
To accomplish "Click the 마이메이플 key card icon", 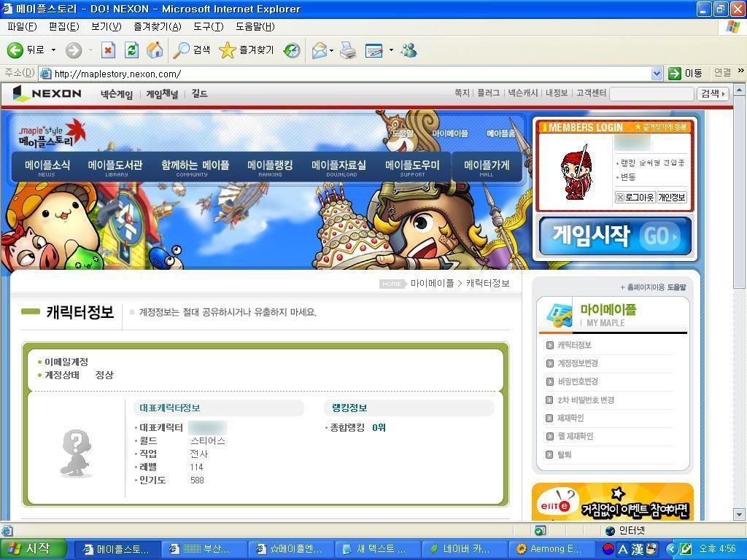I will [560, 314].
